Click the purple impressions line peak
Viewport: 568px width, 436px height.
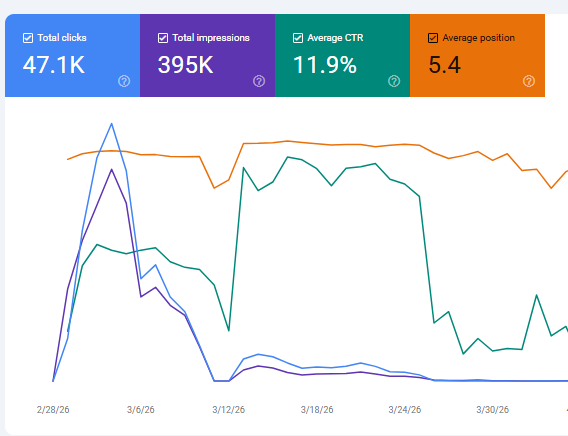coord(112,169)
